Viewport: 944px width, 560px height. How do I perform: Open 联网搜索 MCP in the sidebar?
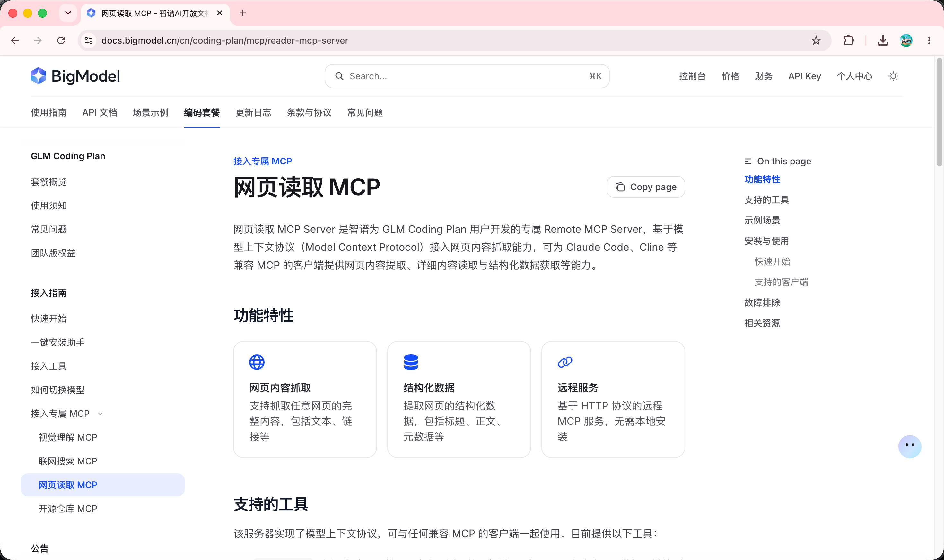[x=68, y=461]
